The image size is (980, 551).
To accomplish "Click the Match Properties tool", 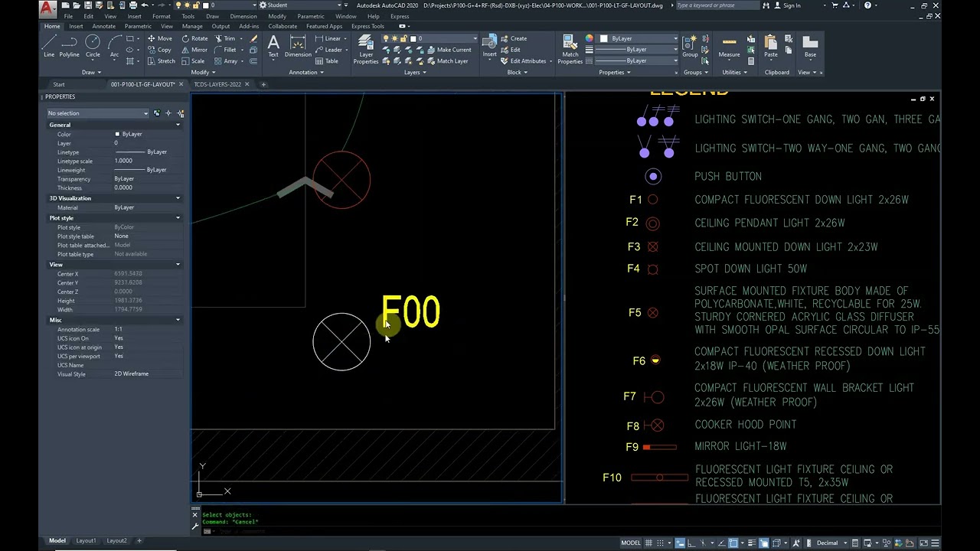I will point(570,48).
